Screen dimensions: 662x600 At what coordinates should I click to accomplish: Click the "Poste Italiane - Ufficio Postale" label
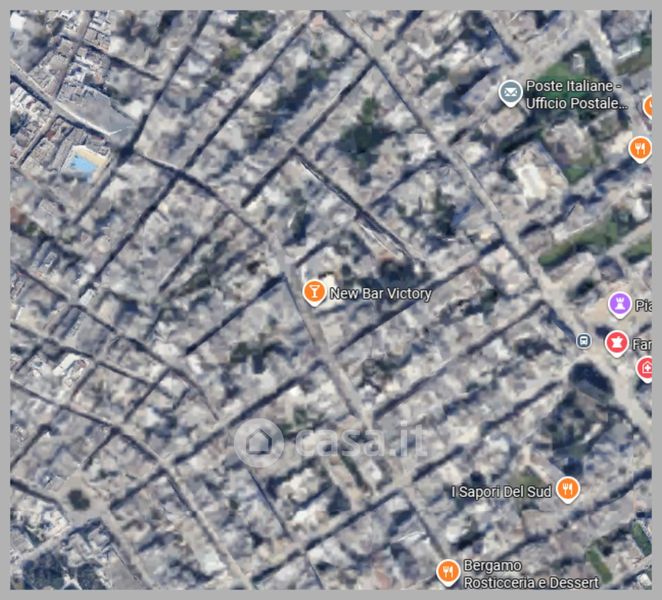577,95
